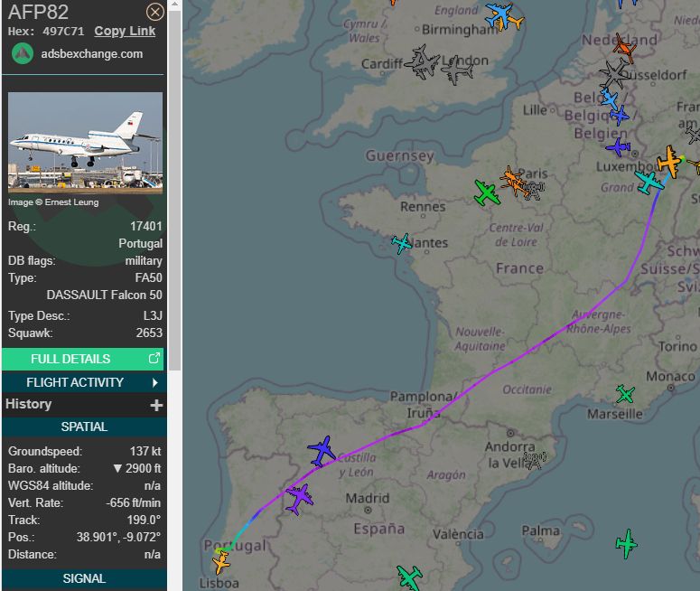This screenshot has height=591, width=700.
Task: Click the info panel vertical scrollbar
Action: click(x=175, y=181)
